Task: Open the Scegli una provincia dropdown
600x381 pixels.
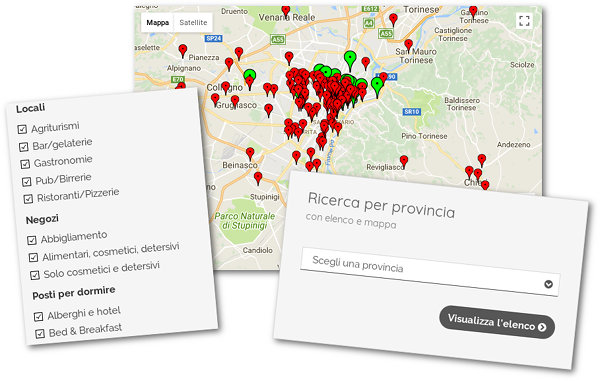Action: (x=430, y=272)
